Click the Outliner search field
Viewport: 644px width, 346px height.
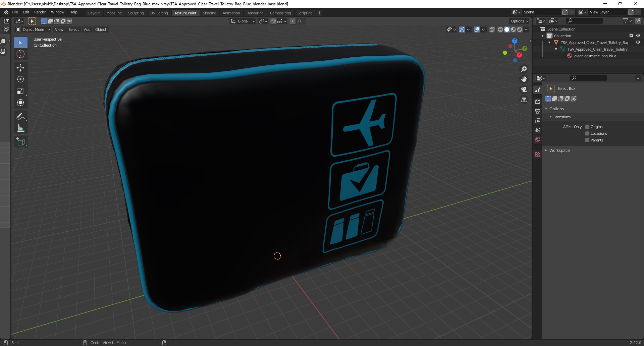(584, 21)
